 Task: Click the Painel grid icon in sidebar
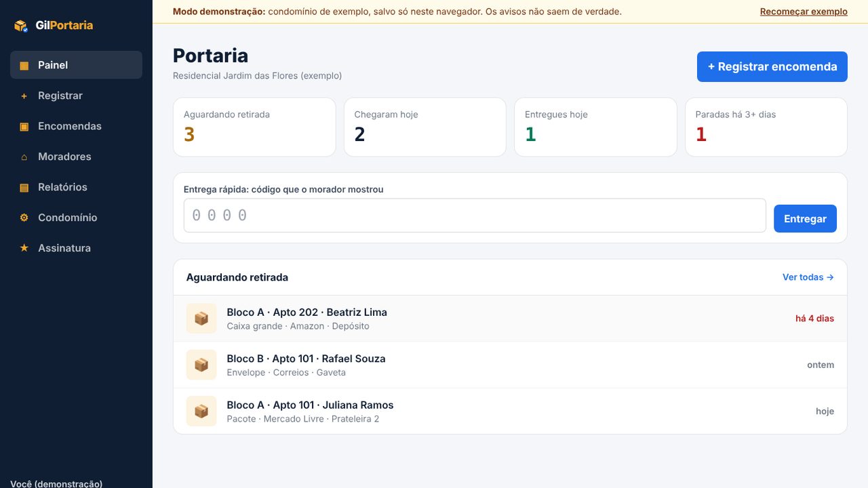click(24, 66)
